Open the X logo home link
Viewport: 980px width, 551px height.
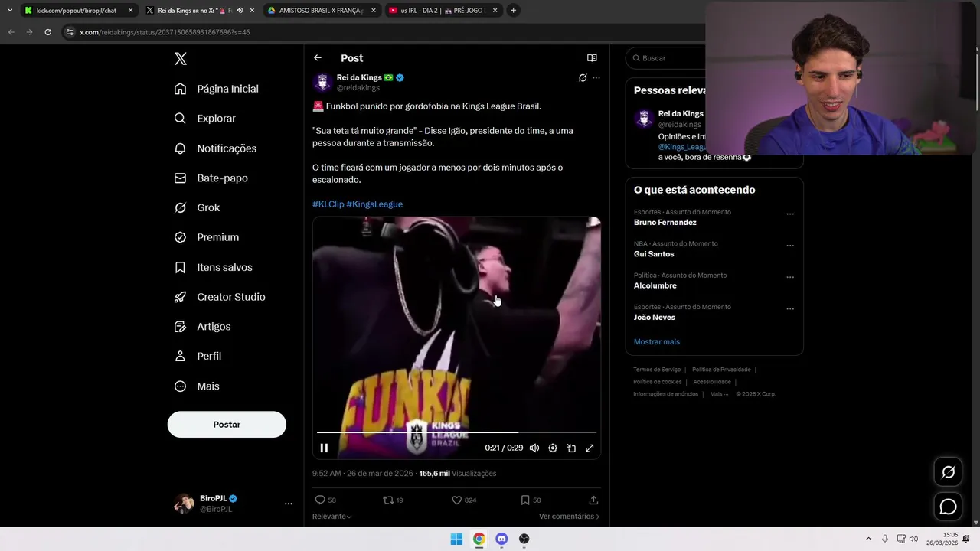point(181,59)
